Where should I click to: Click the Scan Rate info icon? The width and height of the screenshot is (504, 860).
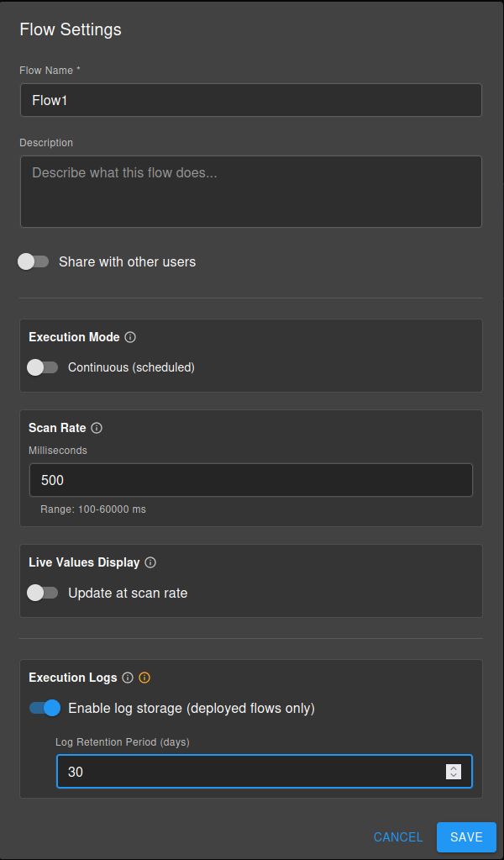pyautogui.click(x=97, y=428)
